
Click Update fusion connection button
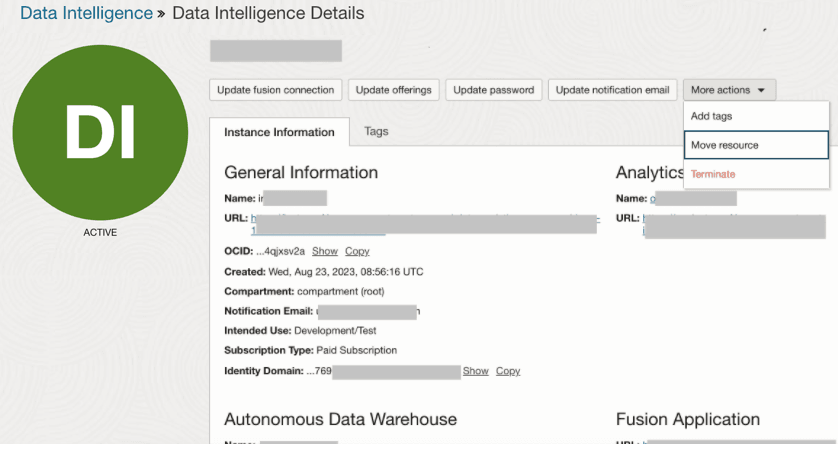[x=275, y=90]
